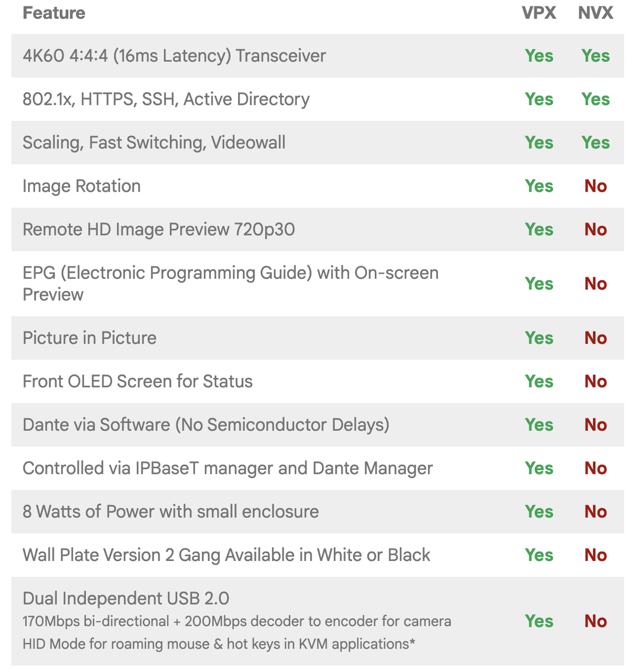The width and height of the screenshot is (629, 672).
Task: Select Scaling, Fast Switching, Videowall row text
Action: click(154, 143)
